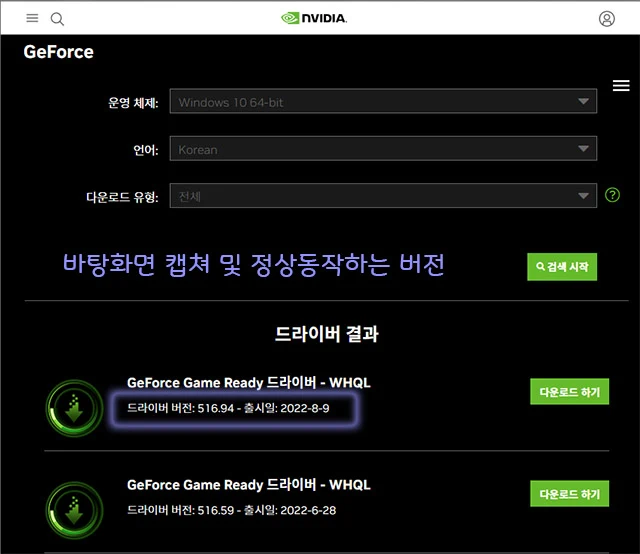Click the 다운로드 유형: label
Viewport: 640px width, 554px height.
[x=122, y=197]
